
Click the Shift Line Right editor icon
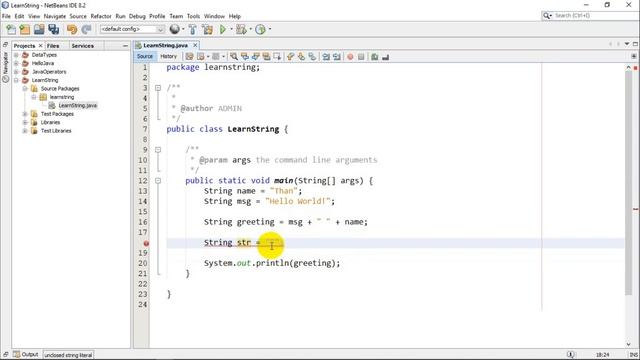point(337,57)
